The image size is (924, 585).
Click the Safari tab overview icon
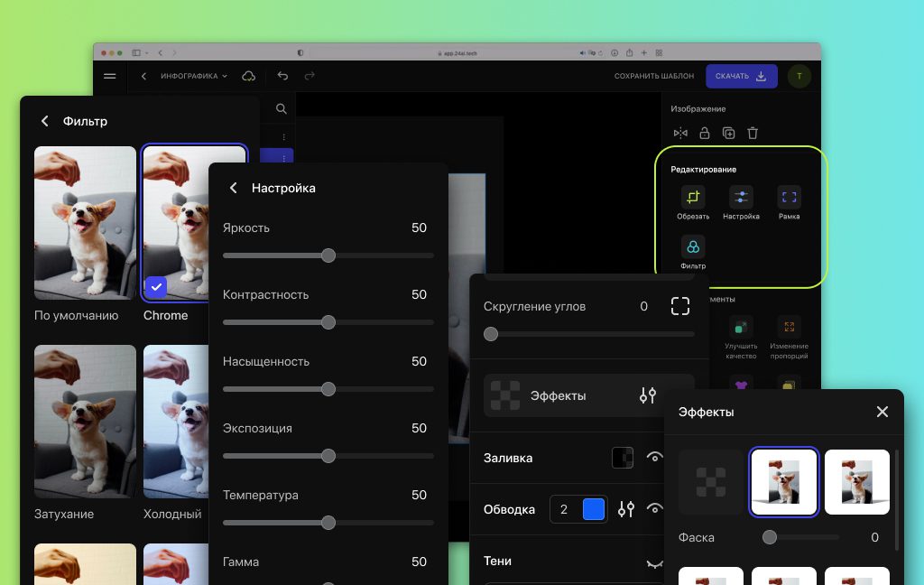coord(659,53)
